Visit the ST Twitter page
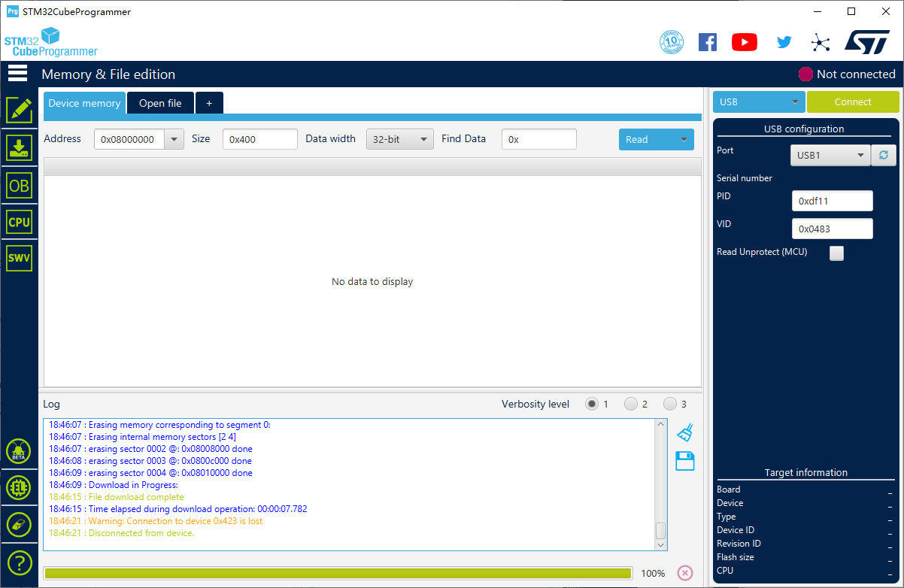This screenshot has height=588, width=904. 784,42
